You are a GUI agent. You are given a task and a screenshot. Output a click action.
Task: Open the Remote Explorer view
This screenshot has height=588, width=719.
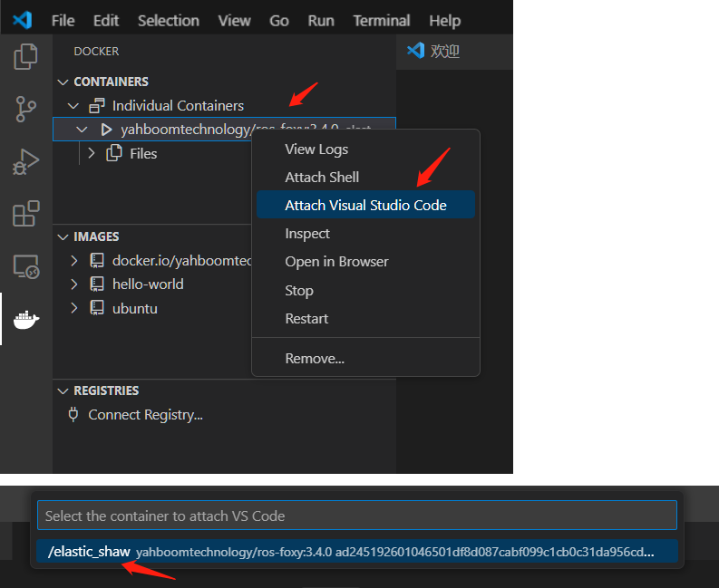click(x=26, y=266)
